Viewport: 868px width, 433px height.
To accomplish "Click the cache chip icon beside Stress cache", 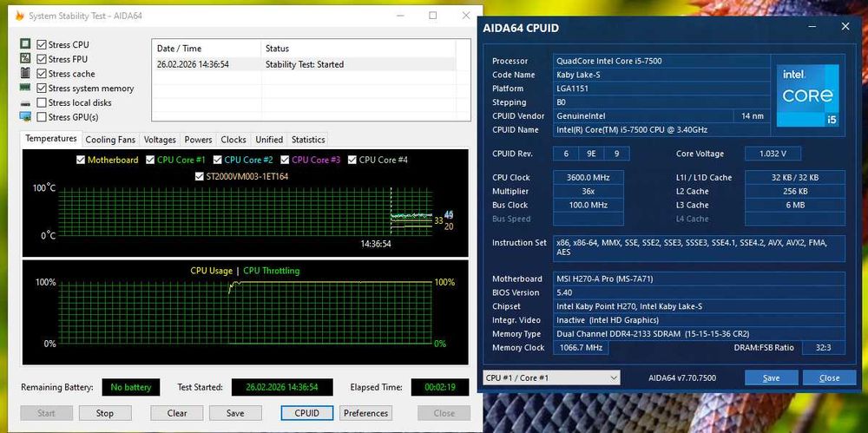I will (x=25, y=73).
